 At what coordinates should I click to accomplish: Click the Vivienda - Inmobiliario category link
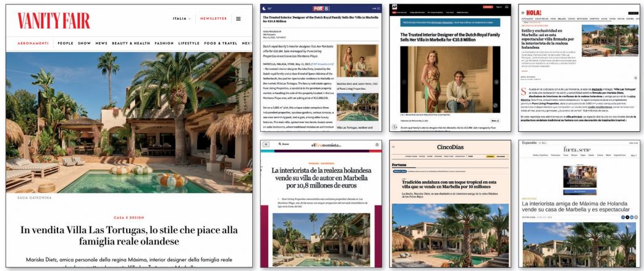pyautogui.click(x=320, y=163)
